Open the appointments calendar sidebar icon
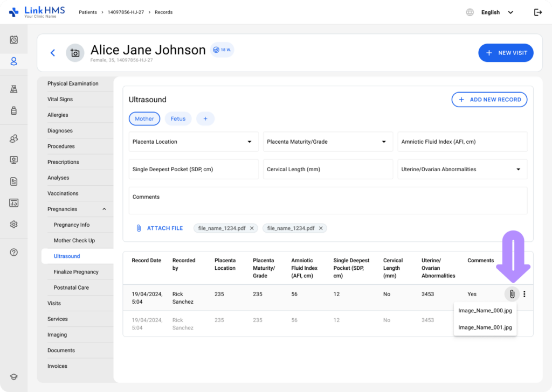The height and width of the screenshot is (392, 552). pyautogui.click(x=13, y=40)
